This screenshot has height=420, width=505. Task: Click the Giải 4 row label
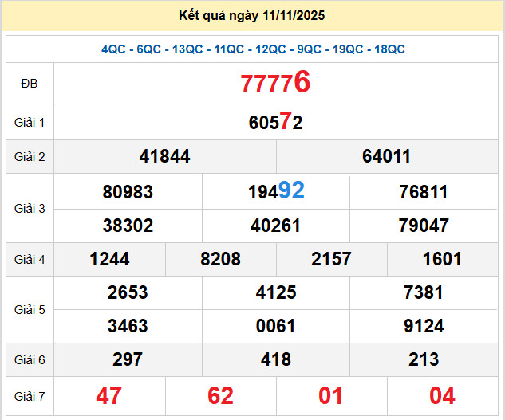[x=30, y=259]
